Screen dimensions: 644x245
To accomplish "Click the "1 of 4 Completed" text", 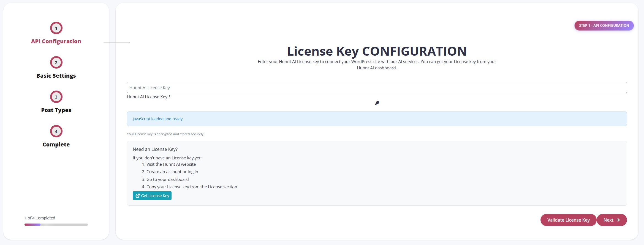I will pyautogui.click(x=40, y=218).
